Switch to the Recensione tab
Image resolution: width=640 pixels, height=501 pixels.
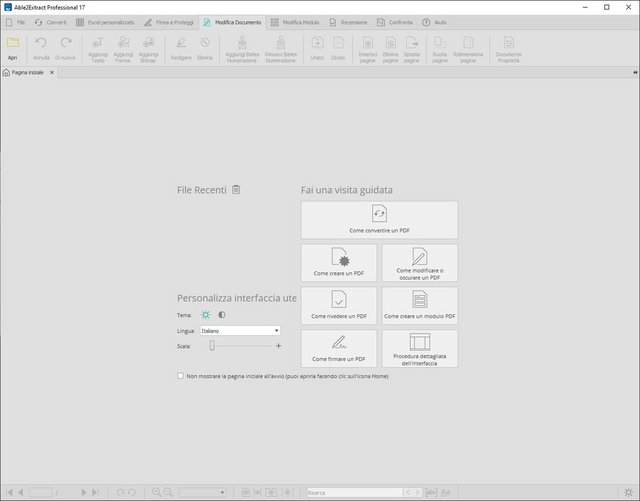[348, 22]
